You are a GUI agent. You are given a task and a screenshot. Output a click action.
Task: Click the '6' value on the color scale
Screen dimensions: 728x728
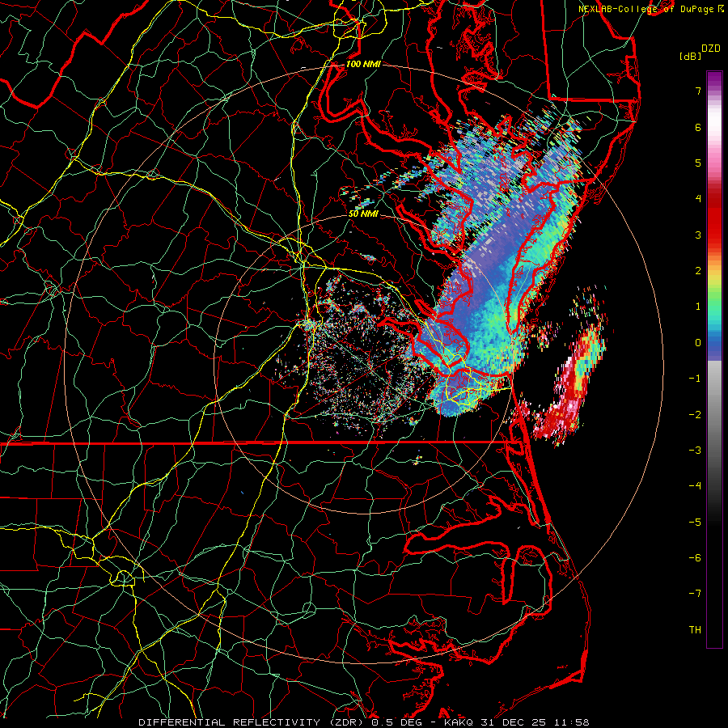point(698,127)
